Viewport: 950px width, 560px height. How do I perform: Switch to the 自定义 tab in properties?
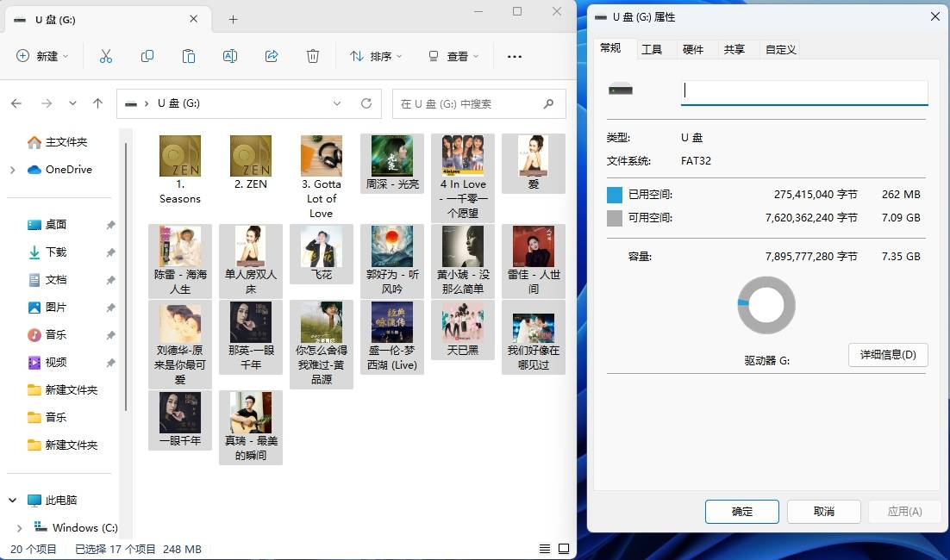[780, 49]
